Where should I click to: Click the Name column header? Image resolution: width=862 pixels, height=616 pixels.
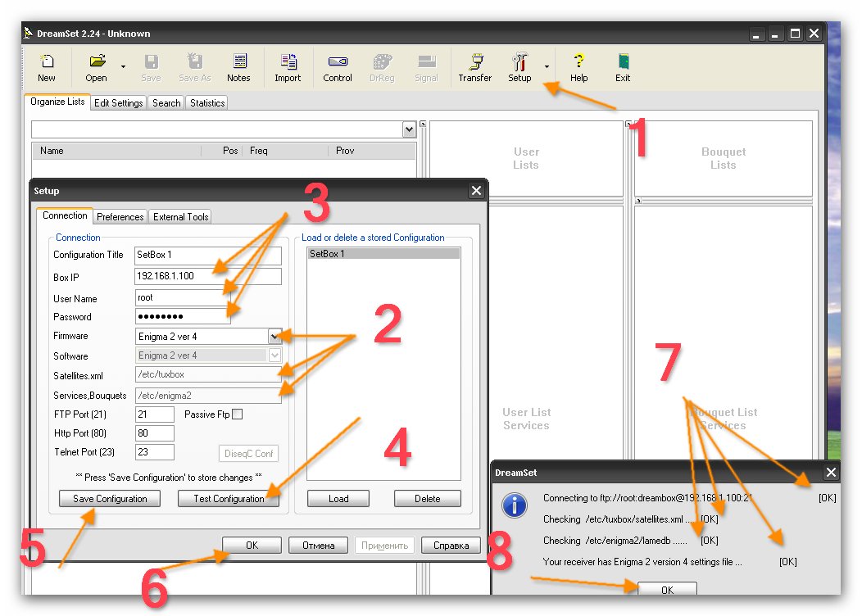(x=116, y=151)
